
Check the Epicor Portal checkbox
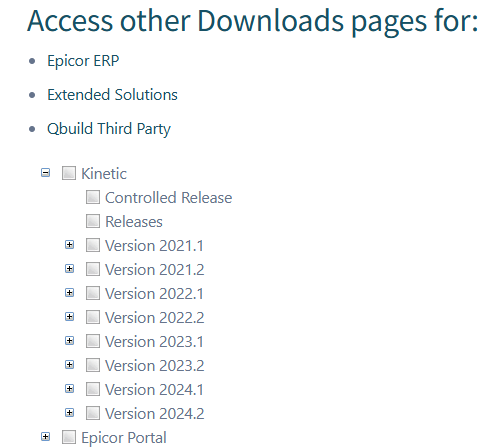coord(69,437)
